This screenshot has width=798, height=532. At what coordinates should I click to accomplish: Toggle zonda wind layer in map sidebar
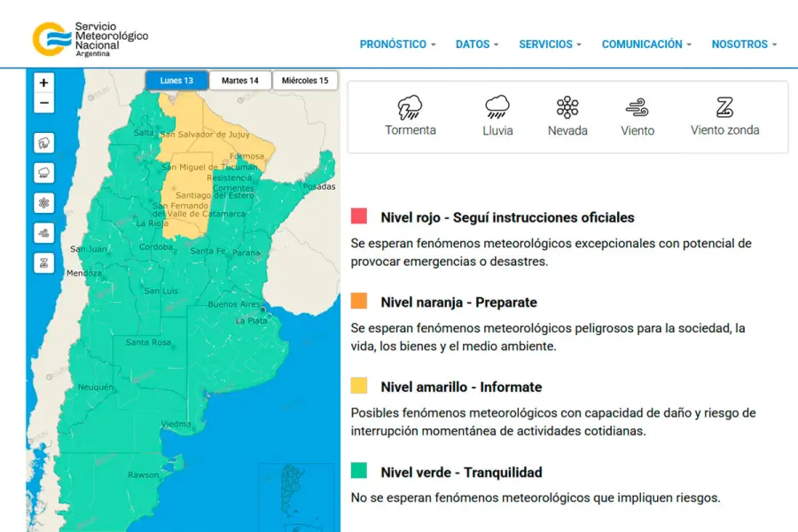(44, 263)
